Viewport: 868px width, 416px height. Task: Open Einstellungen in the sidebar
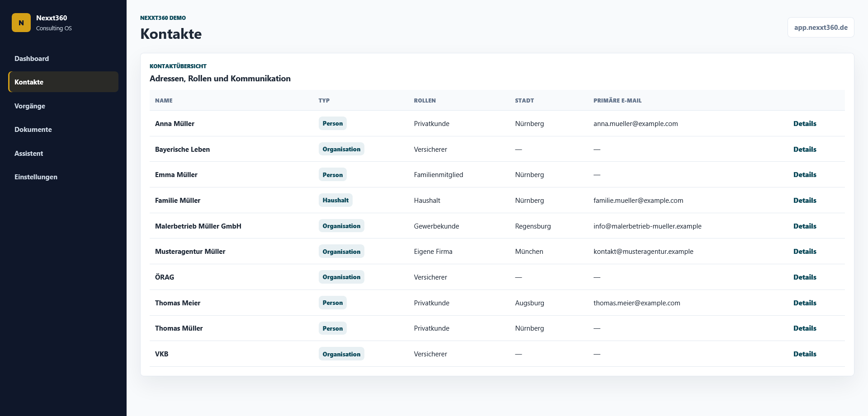tap(63, 177)
